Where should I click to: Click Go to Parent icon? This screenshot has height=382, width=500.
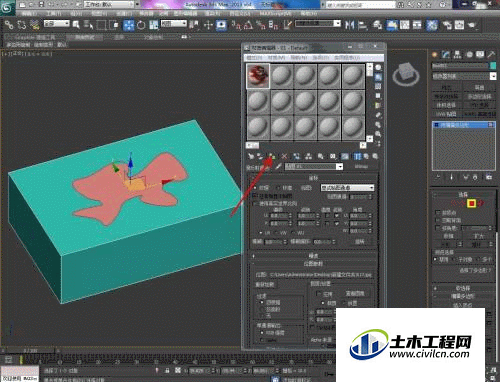[x=366, y=156]
